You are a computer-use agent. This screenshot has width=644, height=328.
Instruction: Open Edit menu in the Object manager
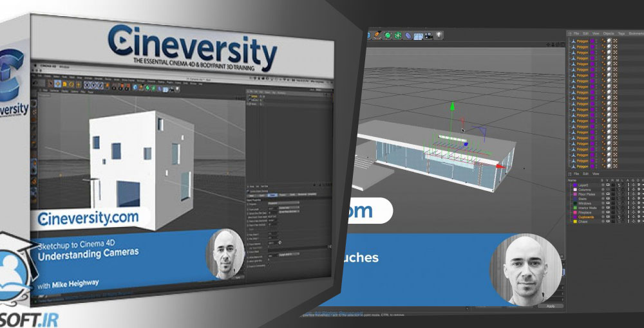[585, 33]
